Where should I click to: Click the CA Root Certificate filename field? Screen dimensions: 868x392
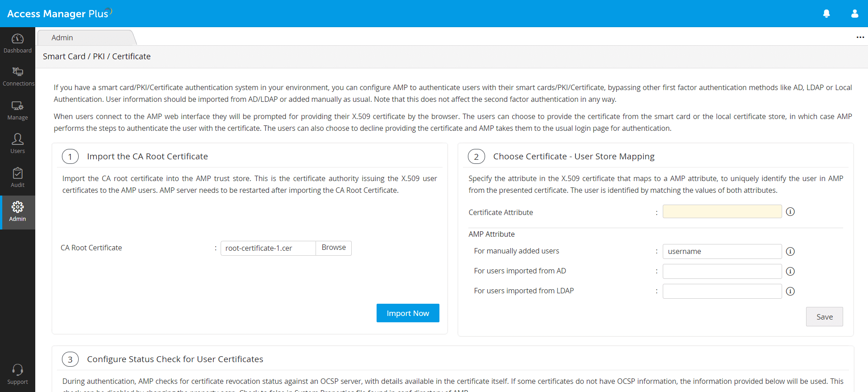coord(268,248)
